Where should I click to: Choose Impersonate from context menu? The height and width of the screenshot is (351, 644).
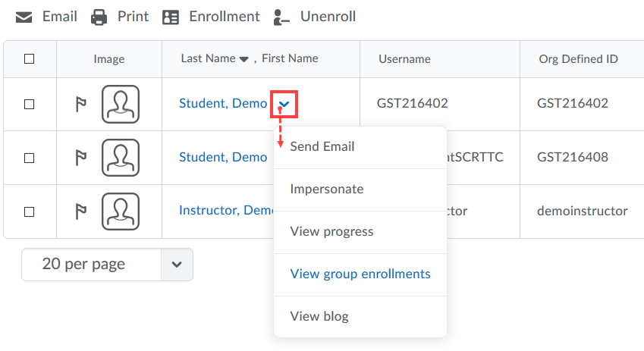click(x=360, y=190)
